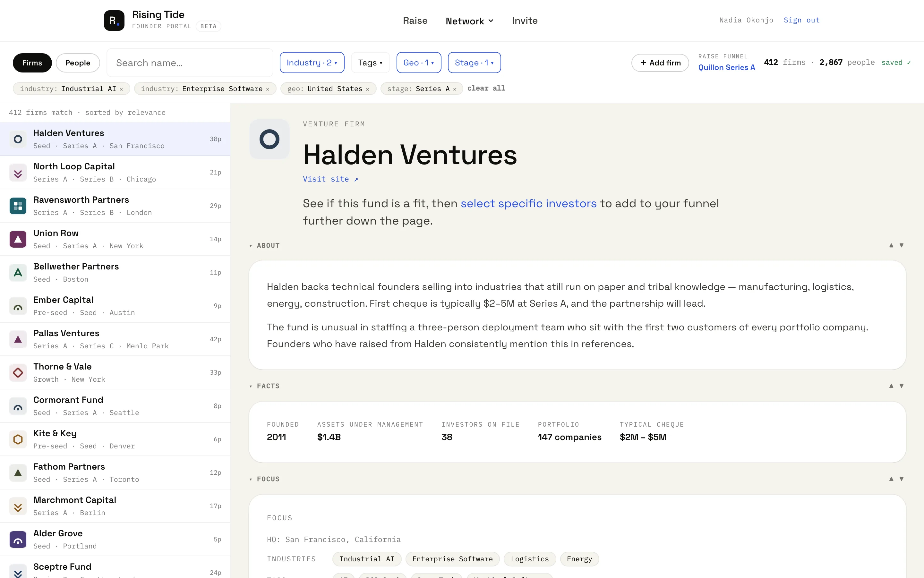Screen dimensions: 924x578
Task: Click '147 companies' portfolio value
Action: point(569,437)
